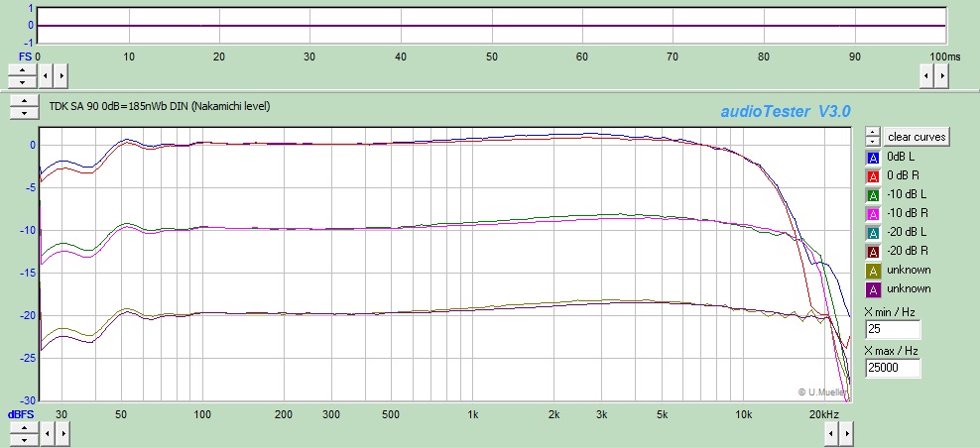Click up arrow of FS stepper below oscilloscope

pyautogui.click(x=22, y=69)
